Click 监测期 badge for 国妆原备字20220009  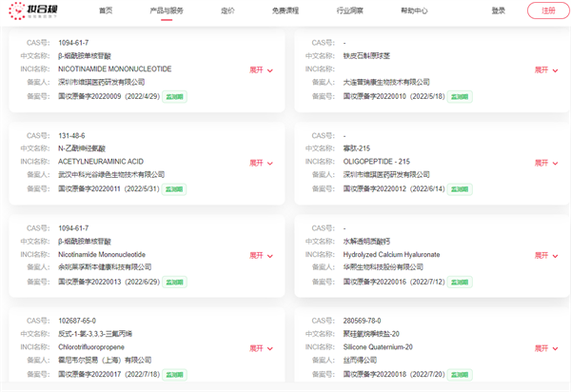(173, 96)
